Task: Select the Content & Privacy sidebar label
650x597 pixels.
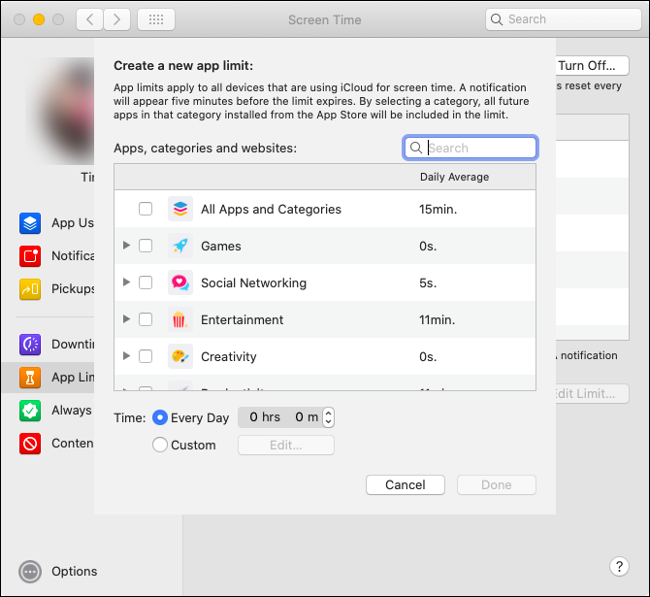Action: tap(73, 444)
